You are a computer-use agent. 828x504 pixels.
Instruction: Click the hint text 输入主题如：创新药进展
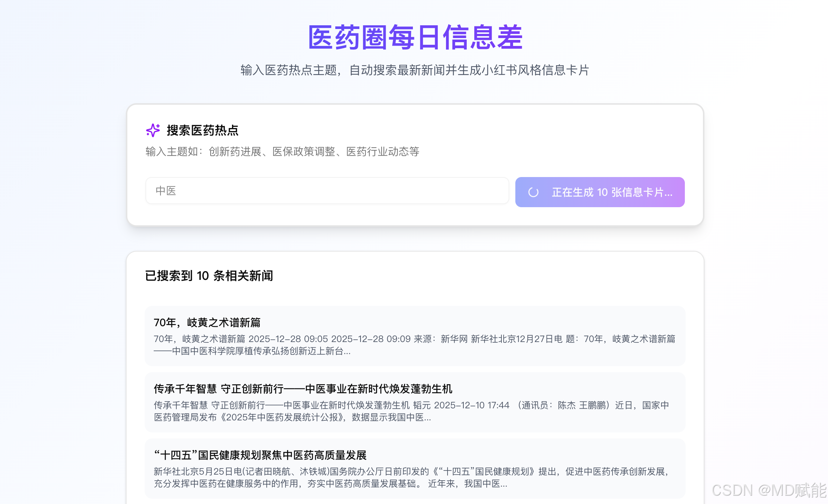pyautogui.click(x=283, y=152)
